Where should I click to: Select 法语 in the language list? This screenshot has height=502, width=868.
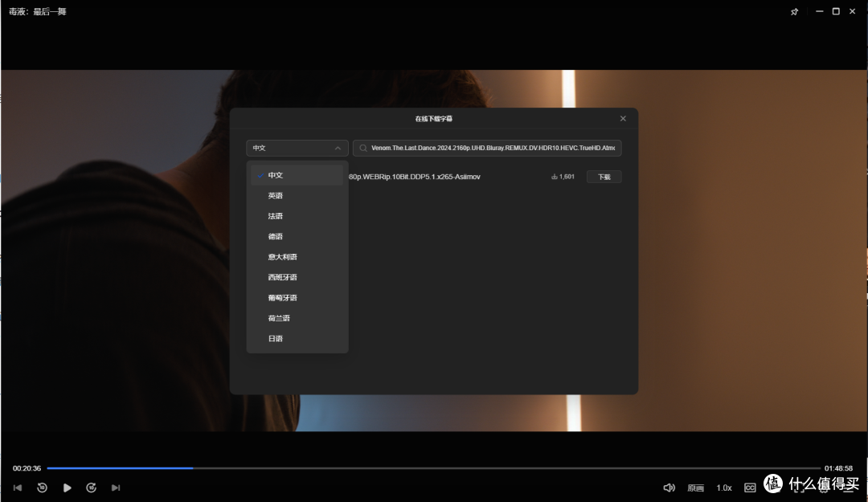coord(297,216)
